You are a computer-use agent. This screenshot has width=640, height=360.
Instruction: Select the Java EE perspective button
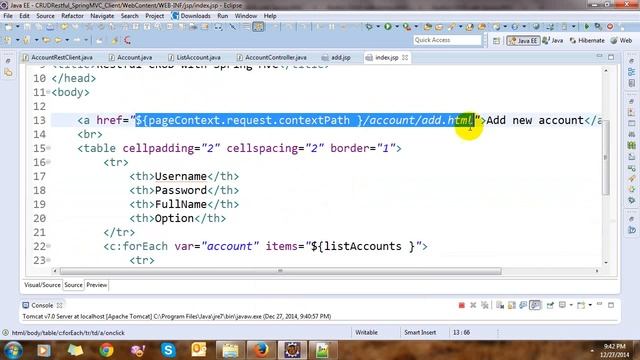pos(523,40)
